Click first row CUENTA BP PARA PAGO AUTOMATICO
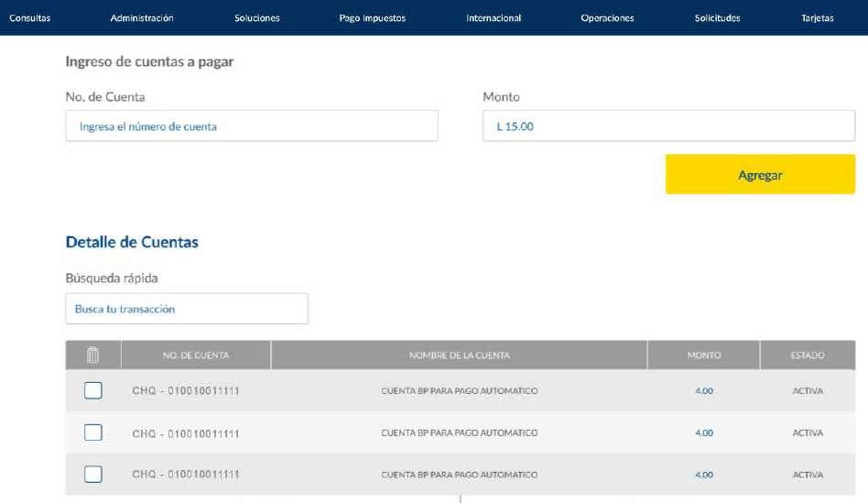 pos(460,390)
